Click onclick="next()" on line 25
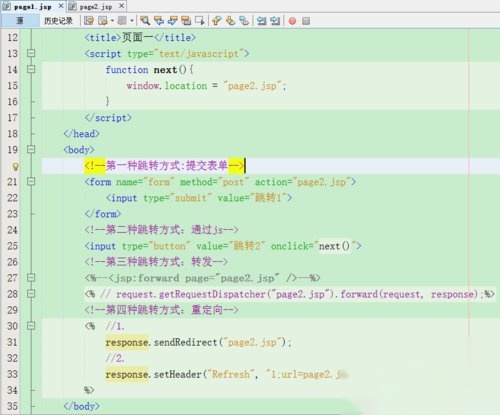The height and width of the screenshot is (415, 500). 313,246
